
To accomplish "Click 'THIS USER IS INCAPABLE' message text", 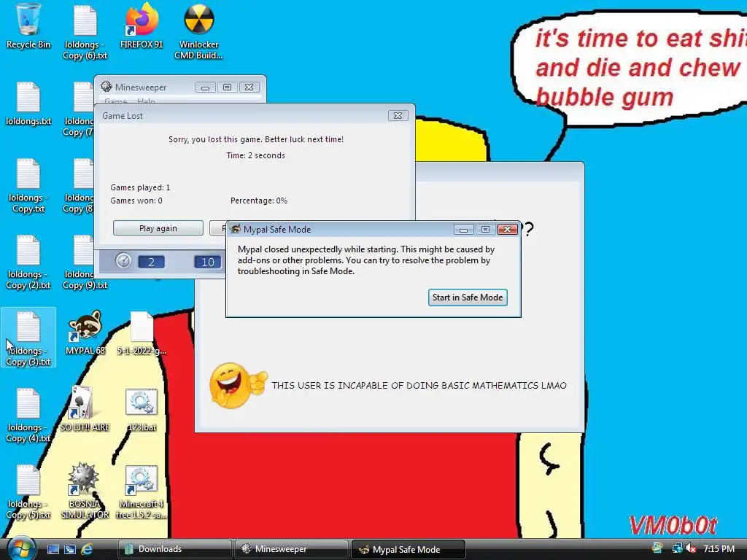I will tap(419, 385).
